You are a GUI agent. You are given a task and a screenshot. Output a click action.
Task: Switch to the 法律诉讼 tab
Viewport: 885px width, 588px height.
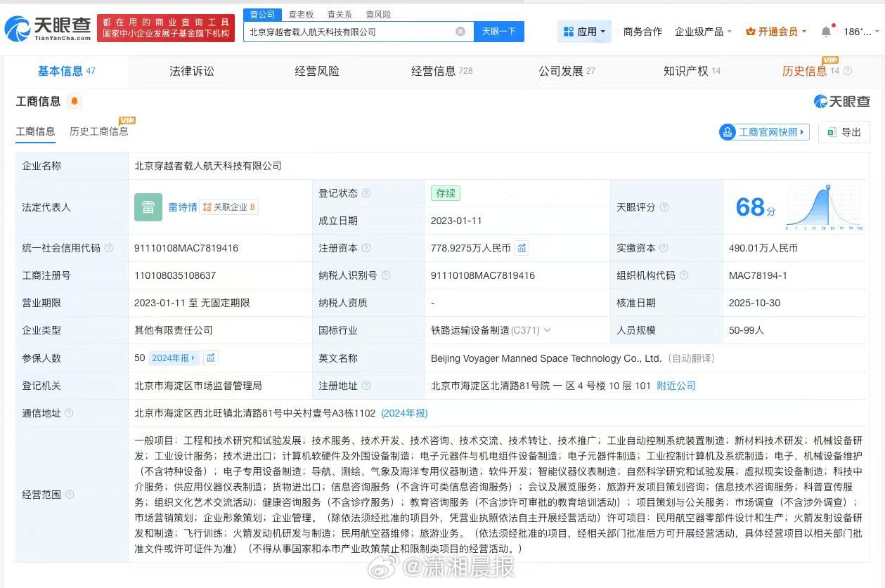click(x=192, y=71)
